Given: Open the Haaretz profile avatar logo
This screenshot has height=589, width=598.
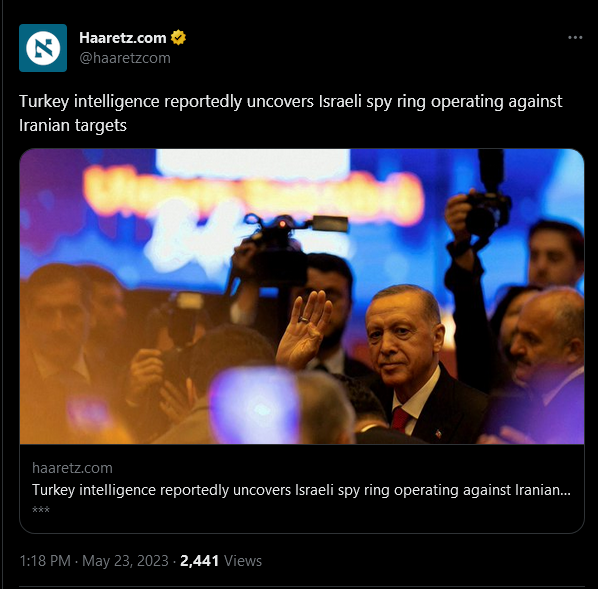Looking at the screenshot, I should 43,48.
